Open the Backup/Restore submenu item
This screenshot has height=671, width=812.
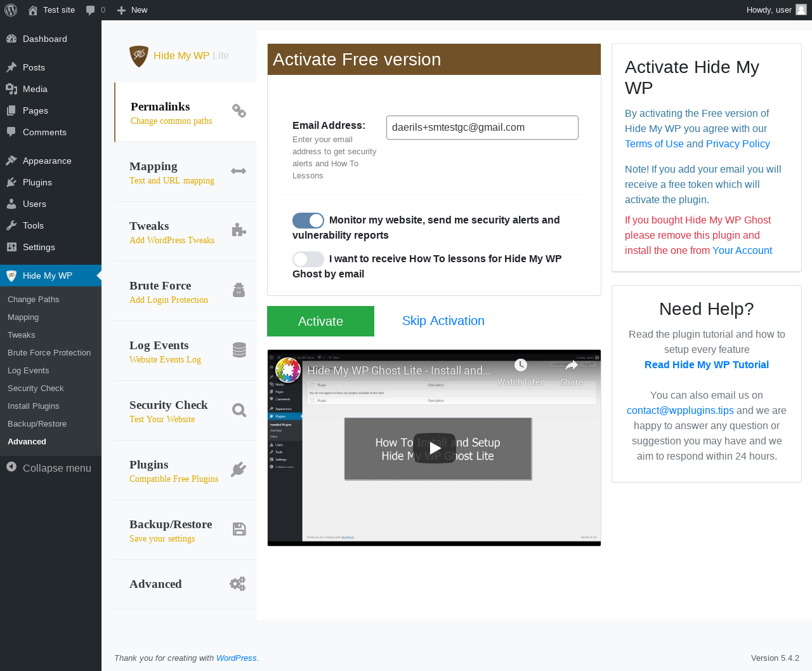(37, 424)
